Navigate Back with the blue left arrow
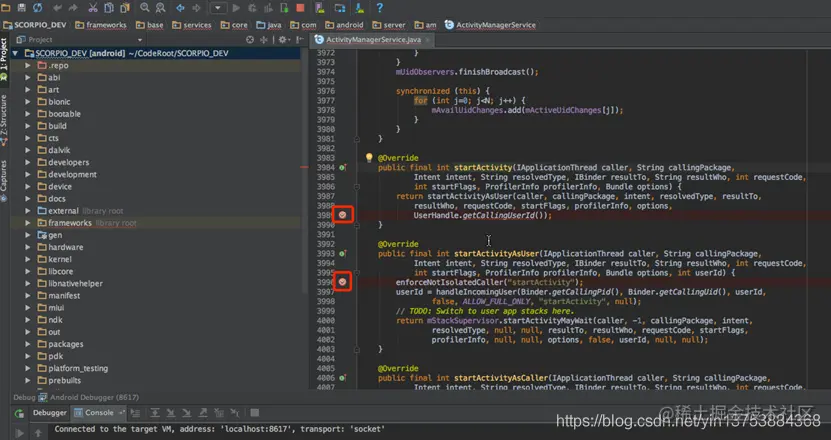The height and width of the screenshot is (440, 831). click(x=180, y=7)
